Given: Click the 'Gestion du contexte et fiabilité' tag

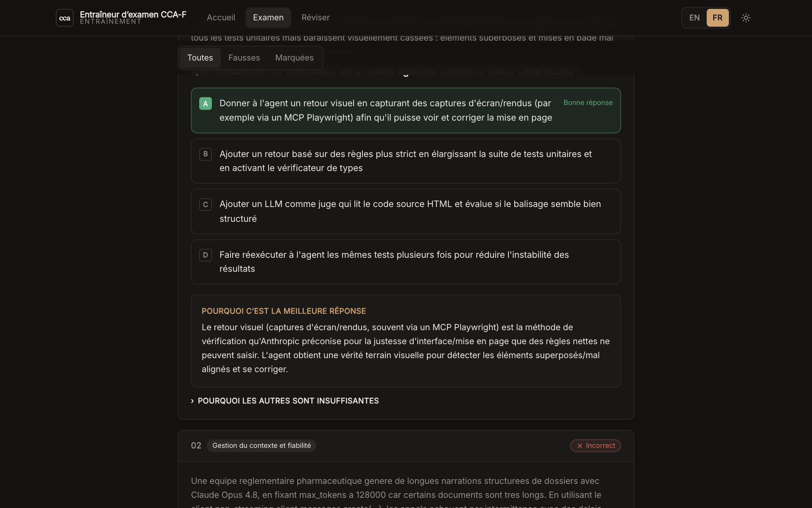Looking at the screenshot, I should pyautogui.click(x=261, y=446).
